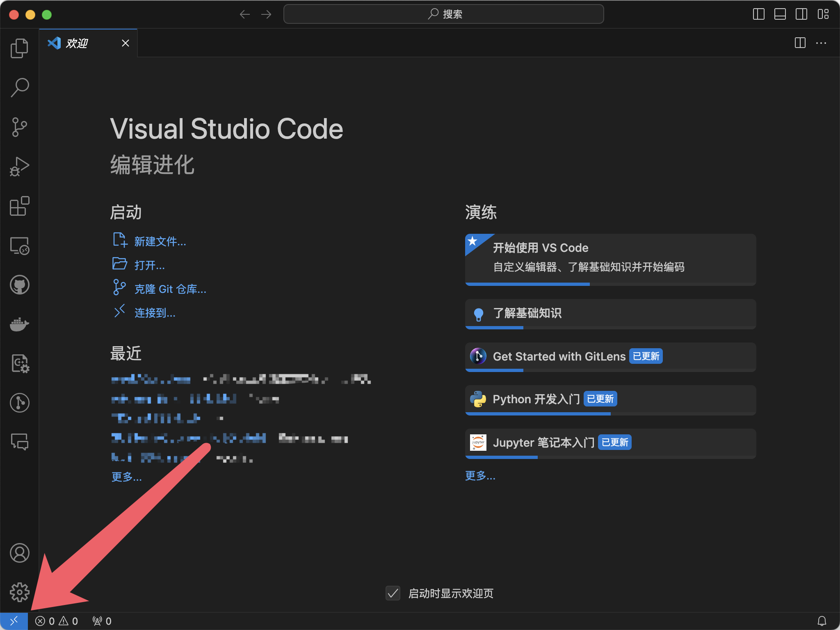
Task: Click 克隆 Git 仓库... link
Action: [170, 289]
